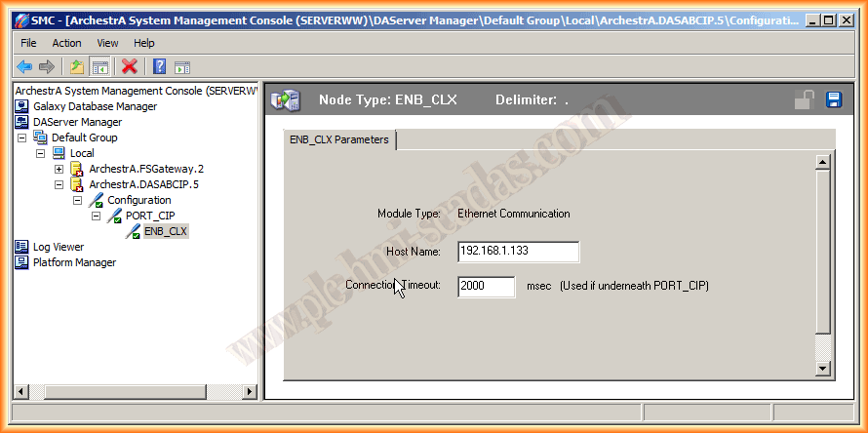Click the parameters pane scroll down arrow

(822, 368)
